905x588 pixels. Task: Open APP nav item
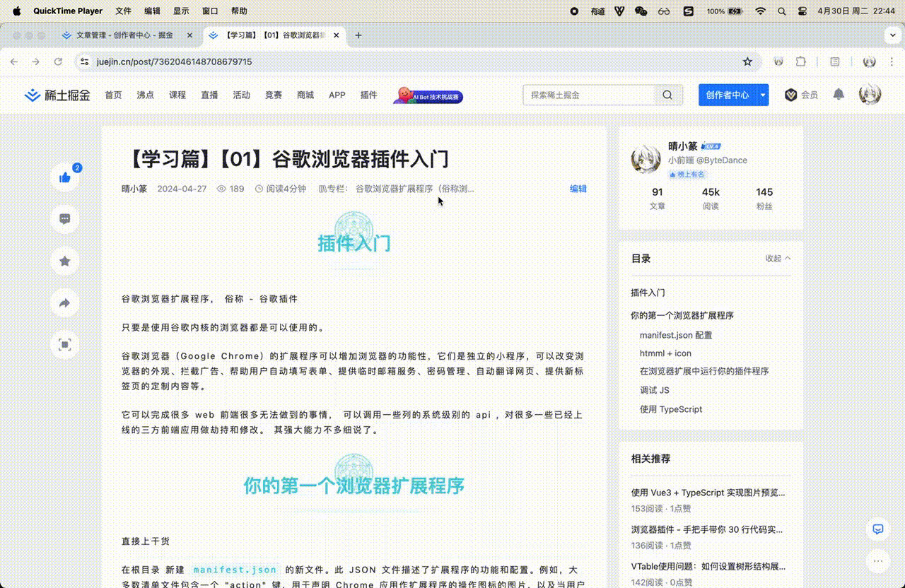(x=337, y=95)
